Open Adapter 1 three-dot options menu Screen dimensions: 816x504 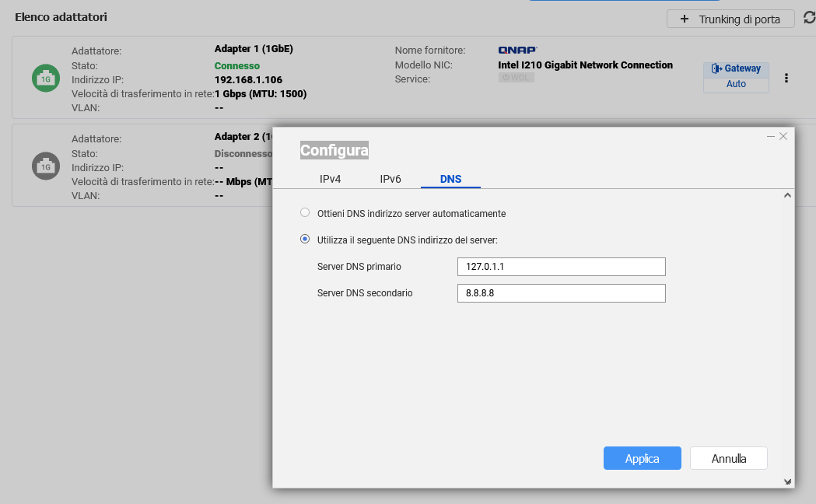click(786, 78)
